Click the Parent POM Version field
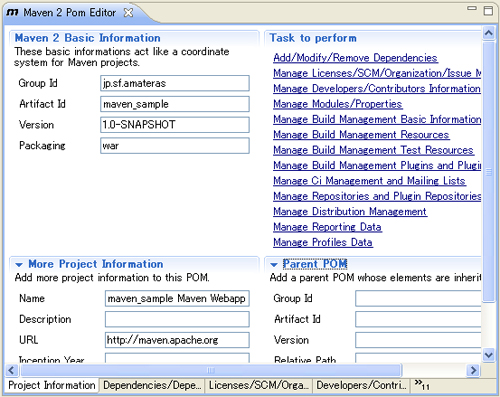Viewport: 500px width, 397px height. tap(418, 340)
